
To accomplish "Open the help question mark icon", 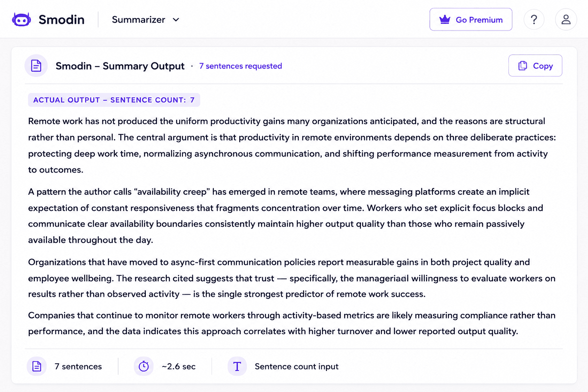I will pos(534,20).
